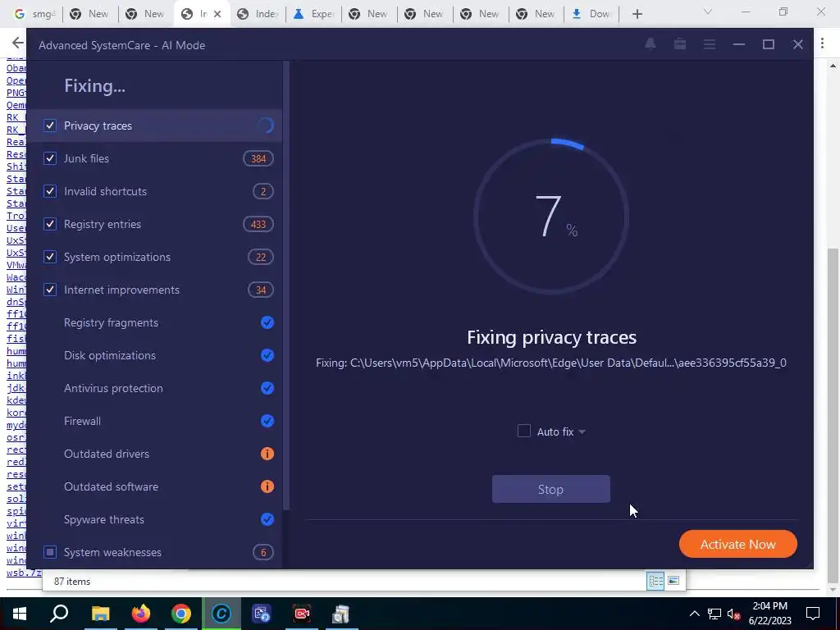Go back in the browser

(x=18, y=43)
